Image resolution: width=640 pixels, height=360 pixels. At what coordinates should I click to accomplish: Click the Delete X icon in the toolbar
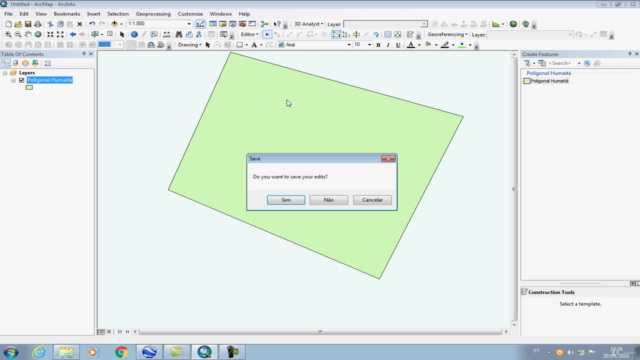click(x=80, y=24)
